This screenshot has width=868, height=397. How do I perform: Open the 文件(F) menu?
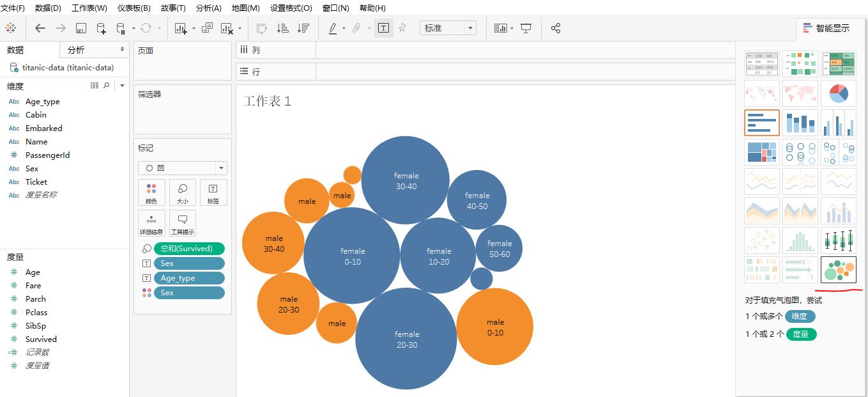point(13,8)
